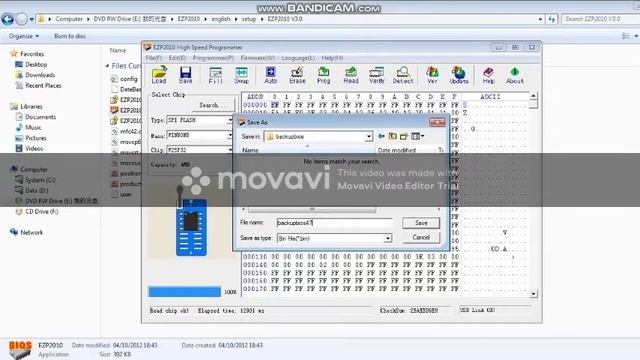Run the Auto toolbar function
The width and height of the screenshot is (640, 360).
pos(270,76)
